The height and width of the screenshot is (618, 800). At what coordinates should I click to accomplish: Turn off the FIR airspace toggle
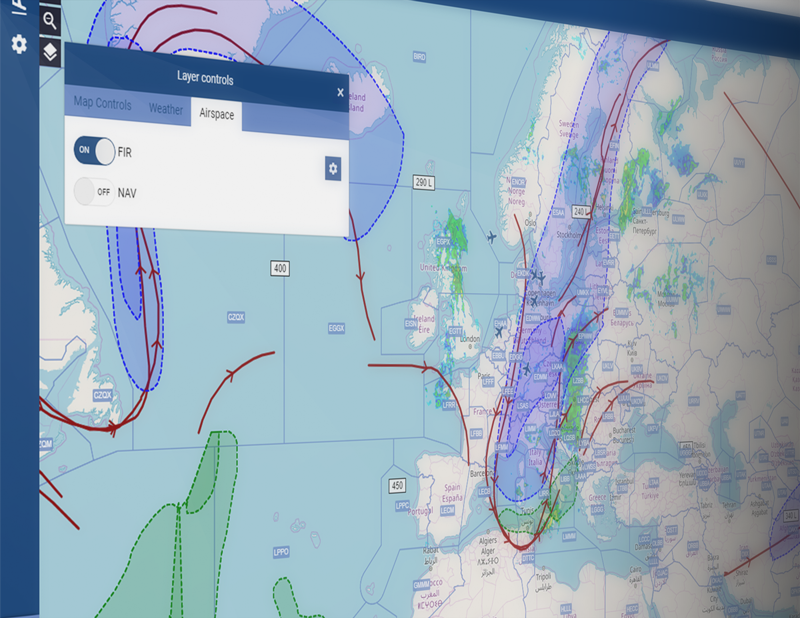94,151
